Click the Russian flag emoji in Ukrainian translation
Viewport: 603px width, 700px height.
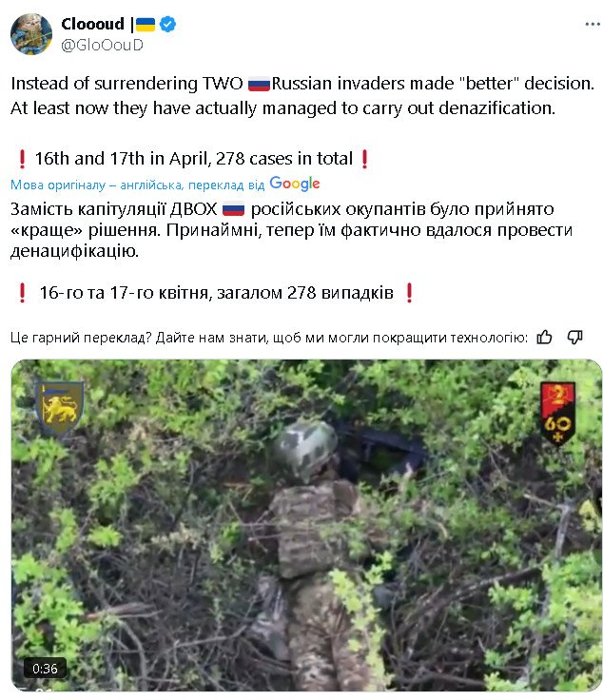point(233,209)
